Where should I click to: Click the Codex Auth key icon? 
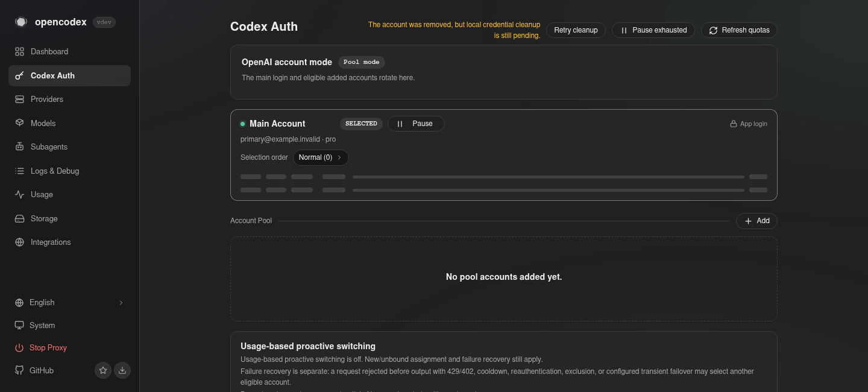(19, 75)
